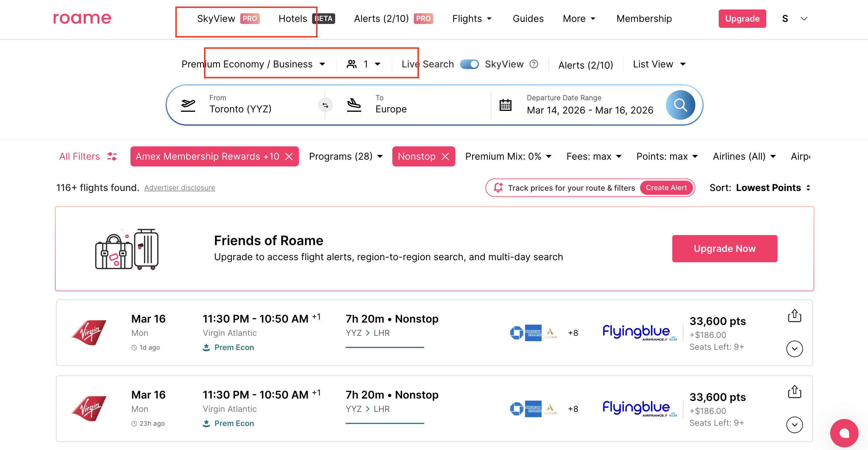Remove Amex Membership Rewards filter
Image resolution: width=868 pixels, height=450 pixels.
(x=289, y=156)
